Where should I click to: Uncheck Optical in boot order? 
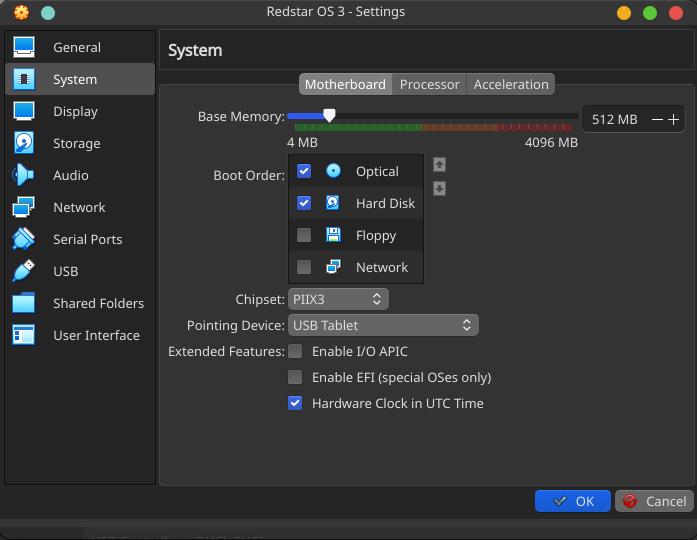click(304, 171)
